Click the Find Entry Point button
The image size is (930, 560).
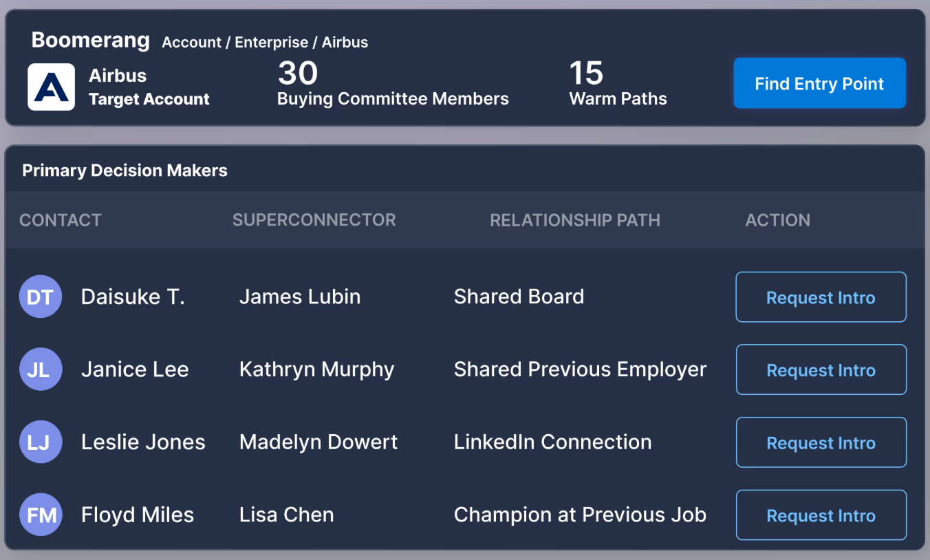(x=819, y=83)
